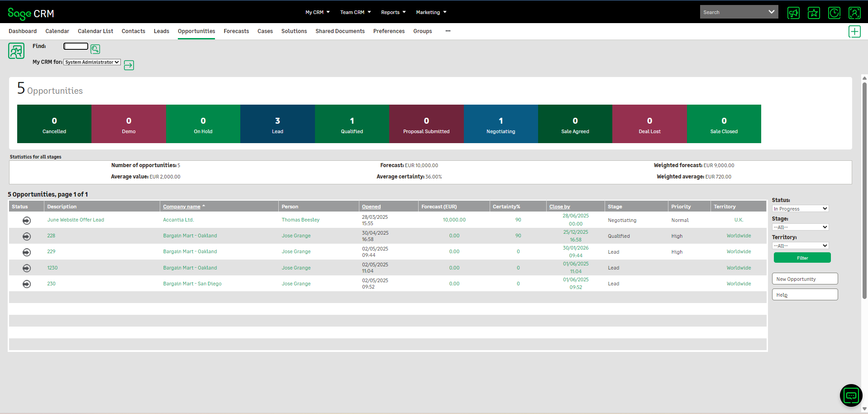Click the Sage CRM logo

tap(31, 14)
